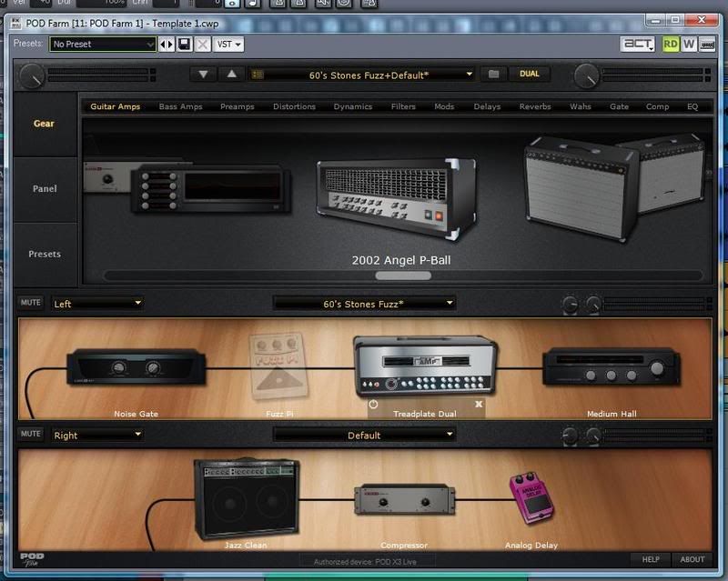Image resolution: width=728 pixels, height=581 pixels.
Task: Open the Filters tab
Action: click(403, 106)
